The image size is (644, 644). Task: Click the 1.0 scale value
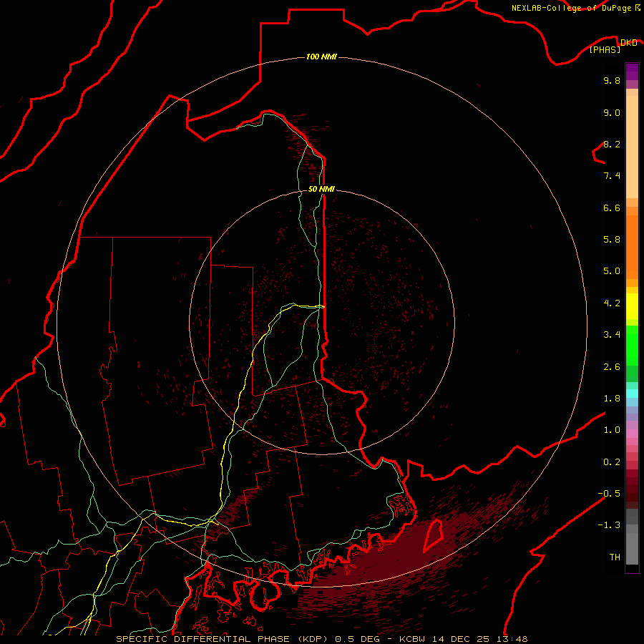pos(612,430)
